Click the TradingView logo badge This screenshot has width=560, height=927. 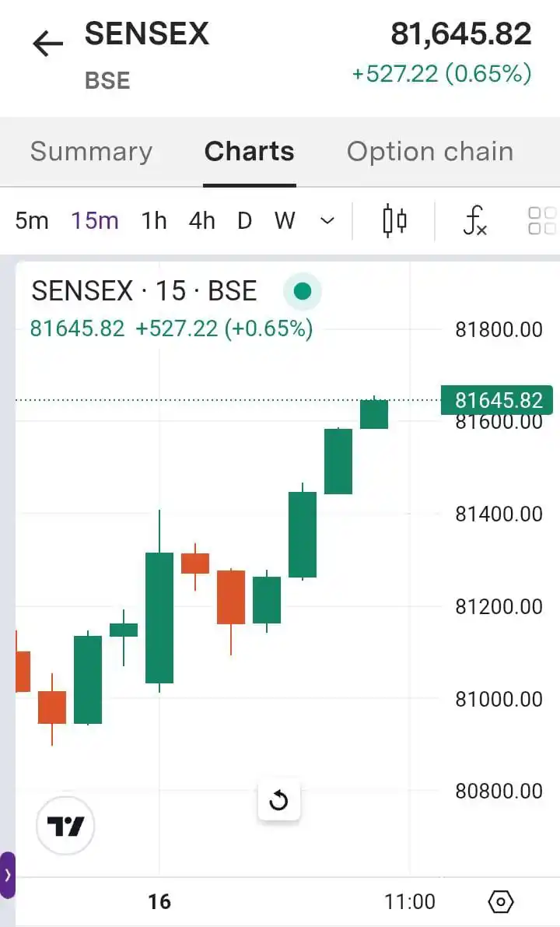(65, 825)
